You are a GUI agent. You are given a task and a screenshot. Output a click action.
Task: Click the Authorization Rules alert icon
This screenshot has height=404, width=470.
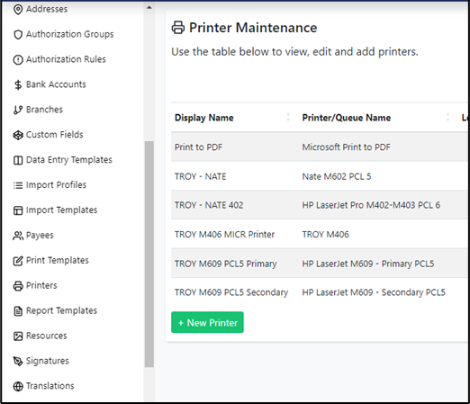pyautogui.click(x=18, y=60)
